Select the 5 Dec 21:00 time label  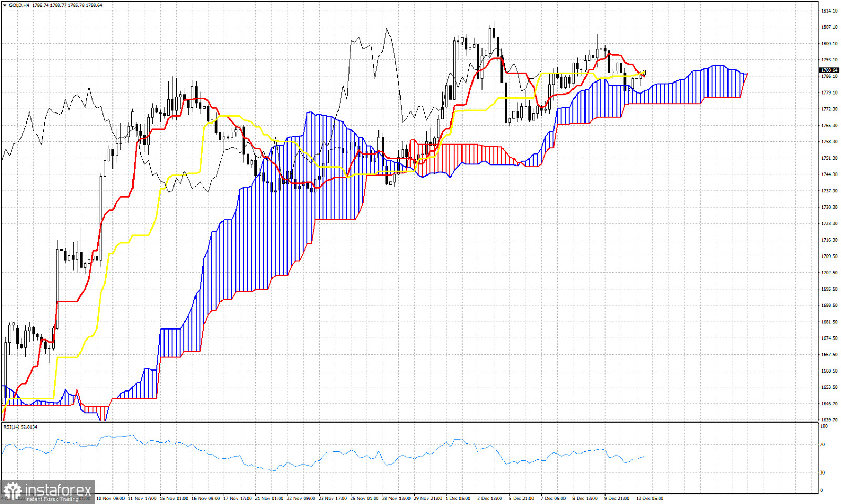521,498
